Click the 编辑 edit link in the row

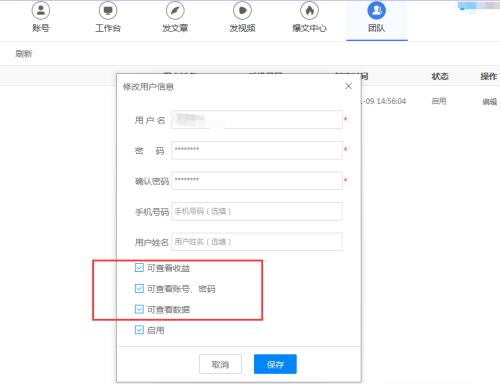tap(490, 102)
